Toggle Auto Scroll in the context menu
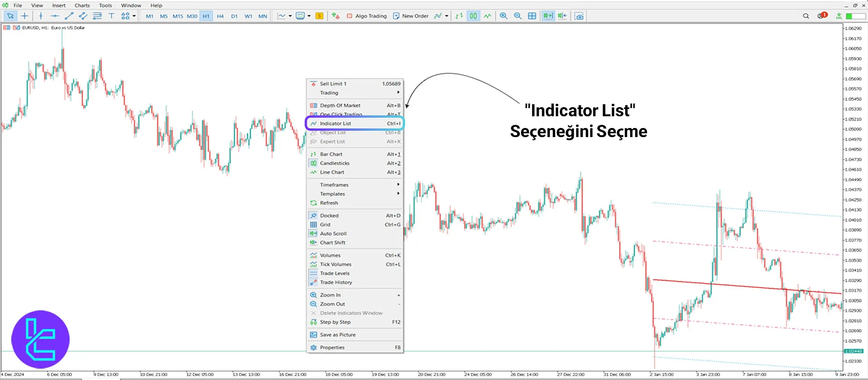This screenshot has height=380, width=868. [x=333, y=233]
